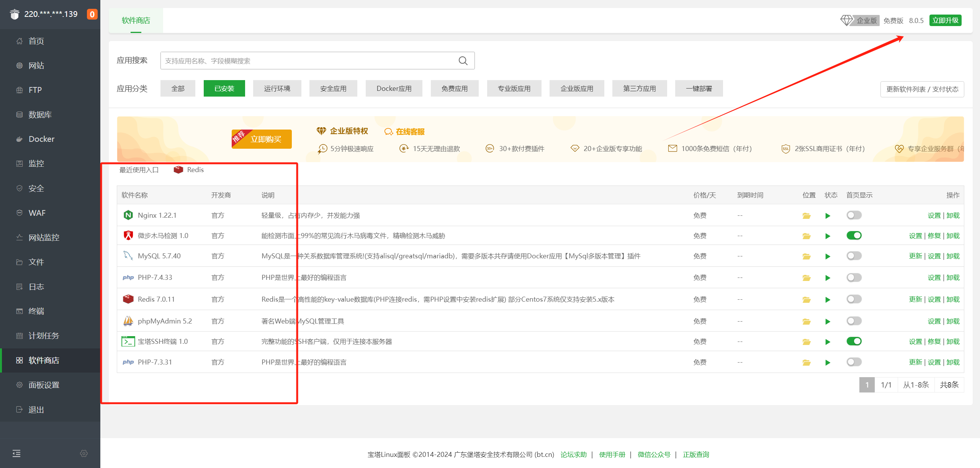Click 修复 link for 微步木马检测
This screenshot has width=980, height=468.
point(934,236)
